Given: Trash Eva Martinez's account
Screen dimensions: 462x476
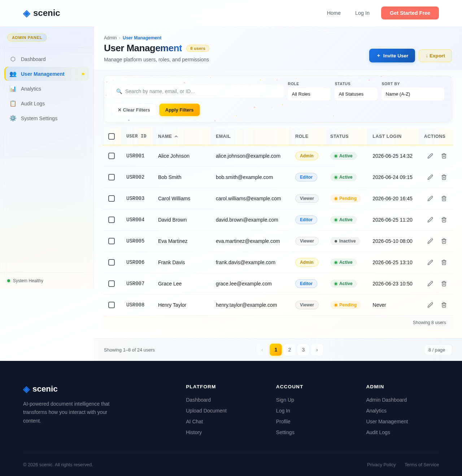Looking at the screenshot, I should pyautogui.click(x=444, y=241).
